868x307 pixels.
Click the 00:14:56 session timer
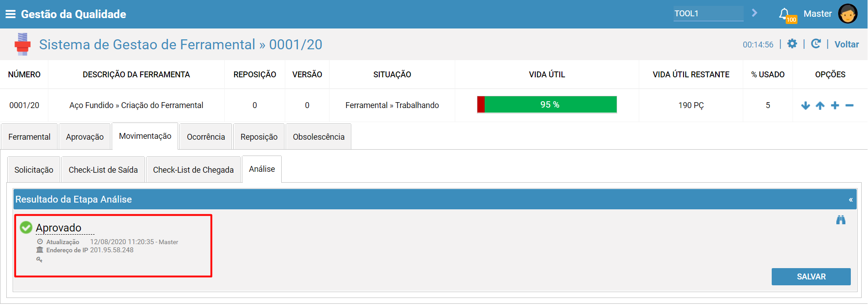(758, 45)
